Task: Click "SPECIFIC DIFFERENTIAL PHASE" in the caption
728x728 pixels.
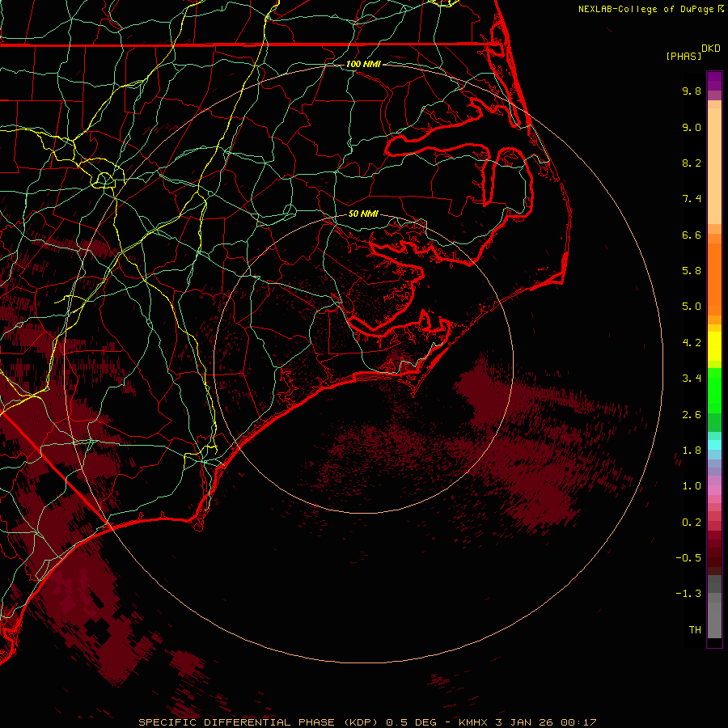Action: click(237, 722)
